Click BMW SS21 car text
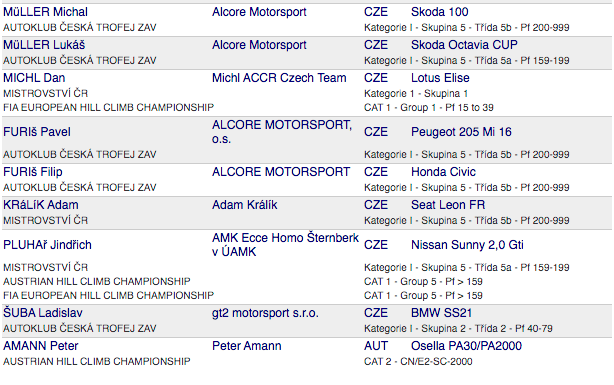This screenshot has width=614, height=385. point(441,313)
